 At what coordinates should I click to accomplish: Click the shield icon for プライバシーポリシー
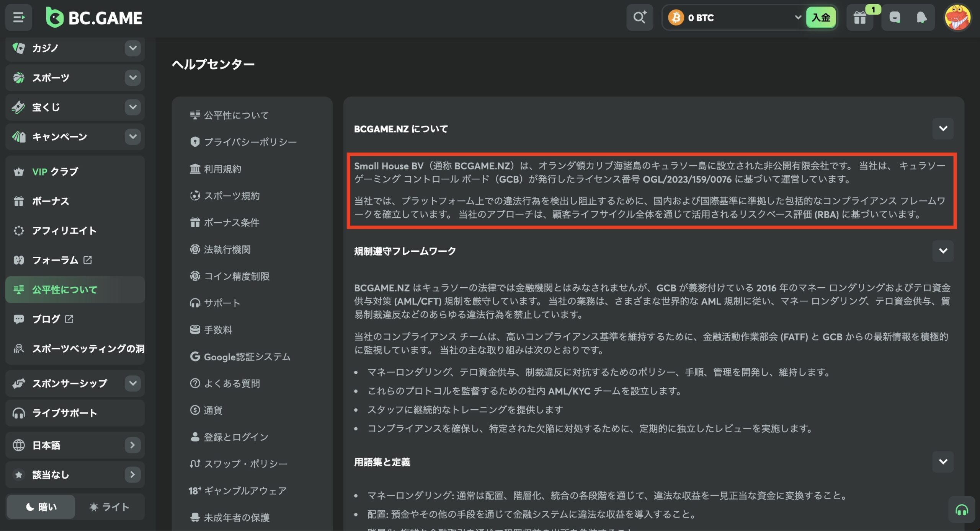[195, 142]
